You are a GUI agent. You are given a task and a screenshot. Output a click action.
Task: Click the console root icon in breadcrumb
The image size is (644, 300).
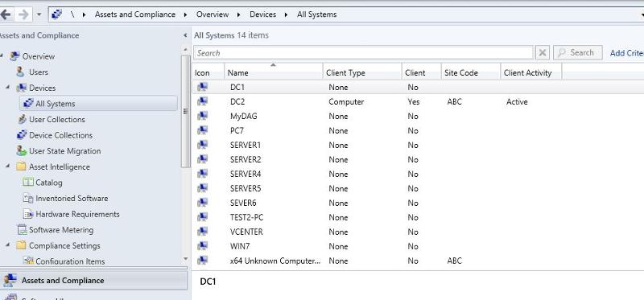click(x=56, y=14)
